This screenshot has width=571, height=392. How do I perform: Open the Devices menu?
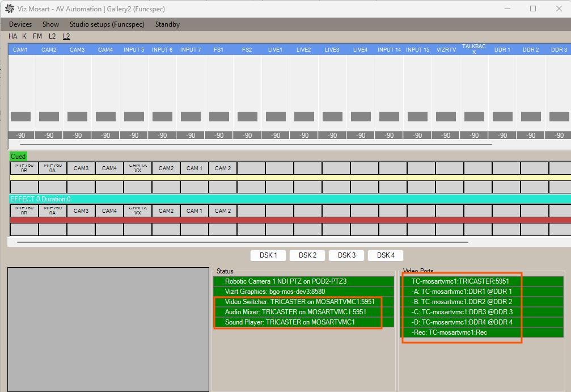tap(20, 24)
